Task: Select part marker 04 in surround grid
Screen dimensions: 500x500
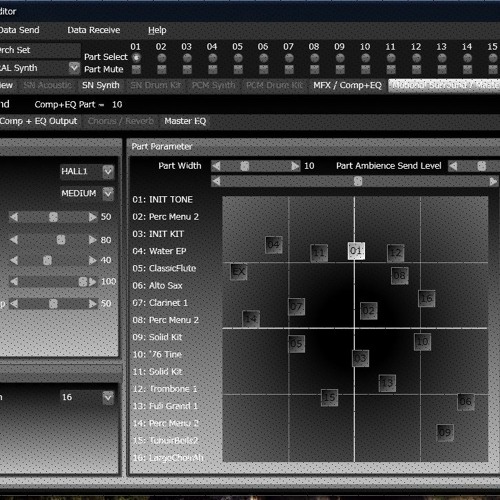Action: tap(274, 245)
